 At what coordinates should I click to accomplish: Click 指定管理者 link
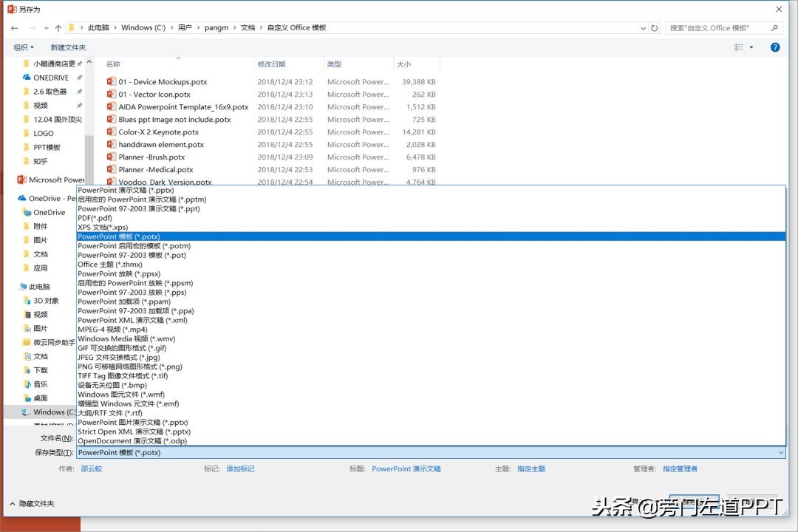(680, 469)
